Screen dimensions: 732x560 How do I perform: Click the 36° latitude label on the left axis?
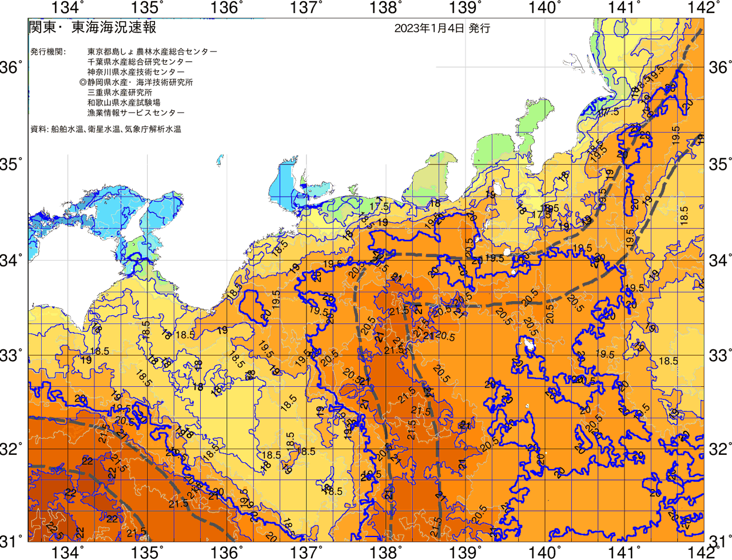click(x=12, y=69)
